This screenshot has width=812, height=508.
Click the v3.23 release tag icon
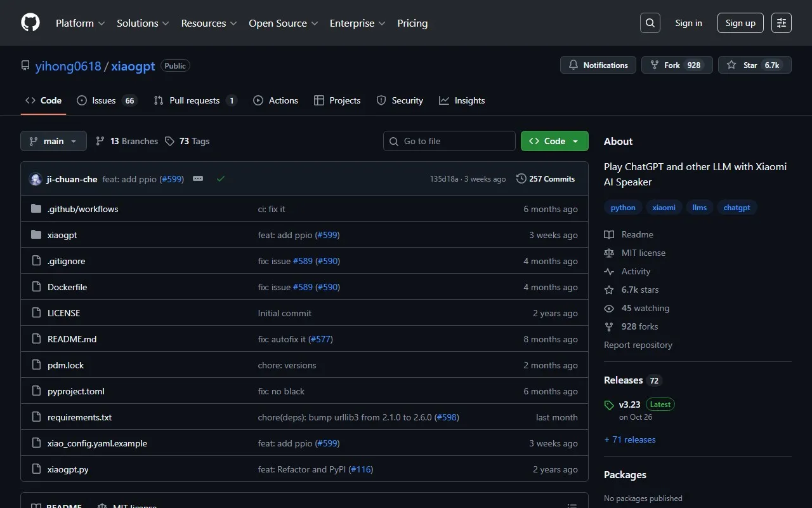point(609,405)
